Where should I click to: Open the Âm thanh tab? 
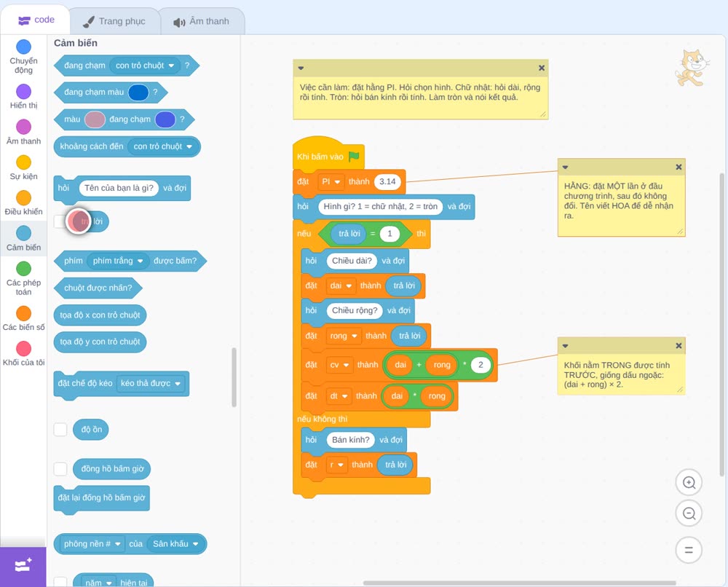click(202, 21)
